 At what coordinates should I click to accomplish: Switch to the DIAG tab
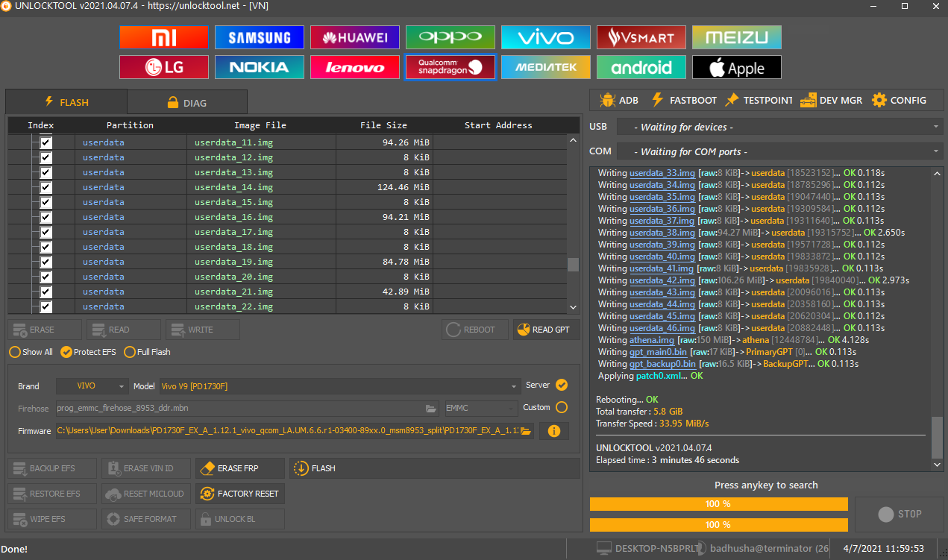coord(186,103)
